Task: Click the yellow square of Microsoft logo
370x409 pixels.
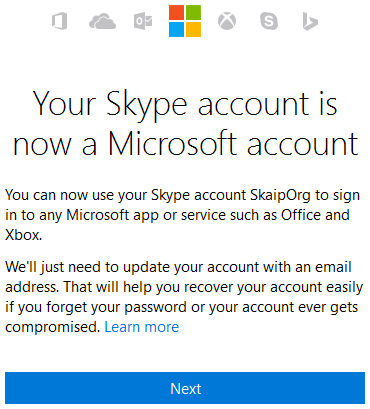Action: click(x=193, y=29)
